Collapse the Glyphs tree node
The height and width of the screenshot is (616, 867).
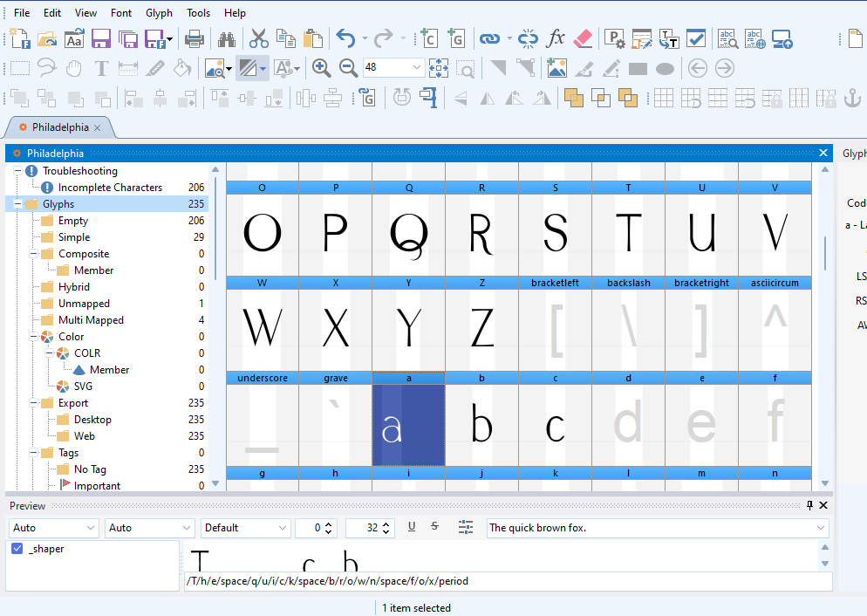(17, 204)
